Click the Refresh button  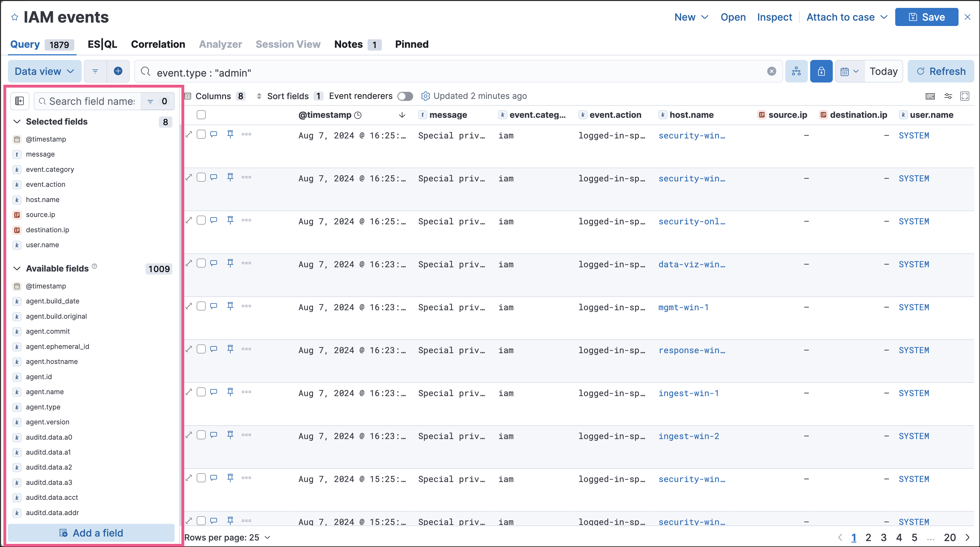[941, 71]
